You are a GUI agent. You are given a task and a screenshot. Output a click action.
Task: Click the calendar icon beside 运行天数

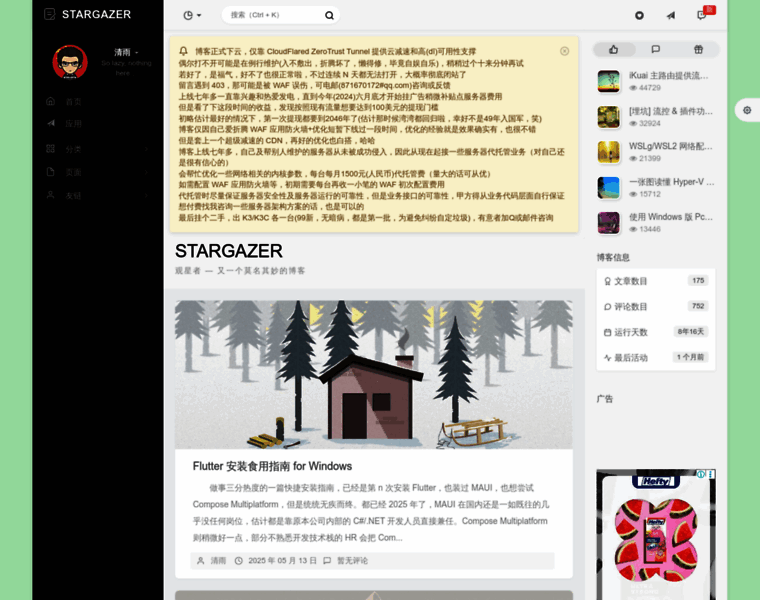607,332
